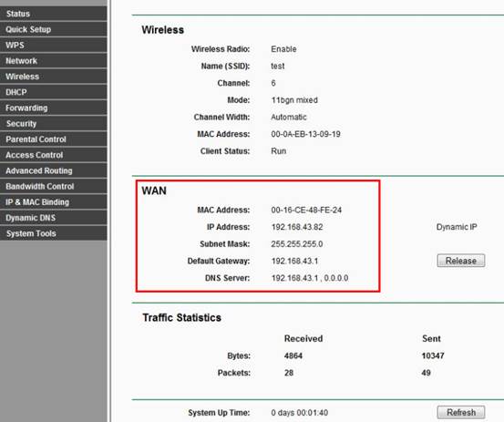
Task: Go to Access Control page
Action: coord(54,155)
